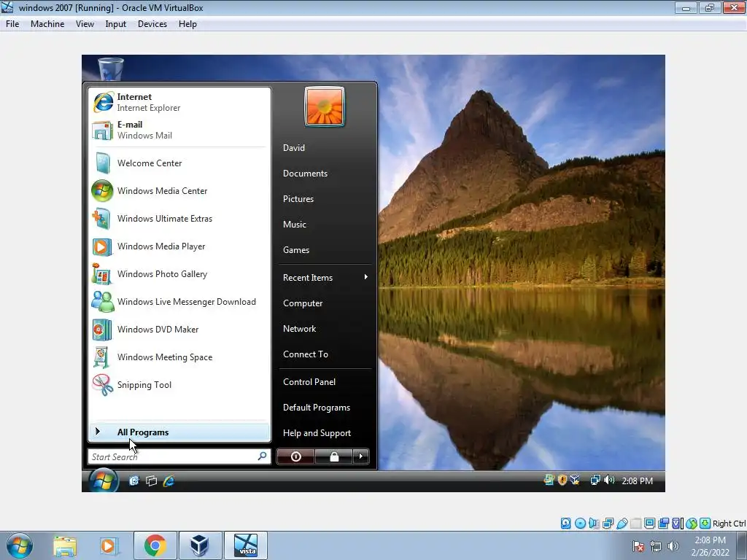Open Windows Meeting Space
The image size is (747, 560).
[x=179, y=357]
